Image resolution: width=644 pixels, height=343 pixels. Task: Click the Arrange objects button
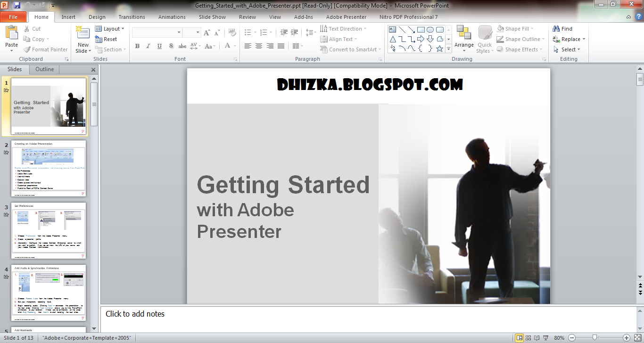[464, 38]
